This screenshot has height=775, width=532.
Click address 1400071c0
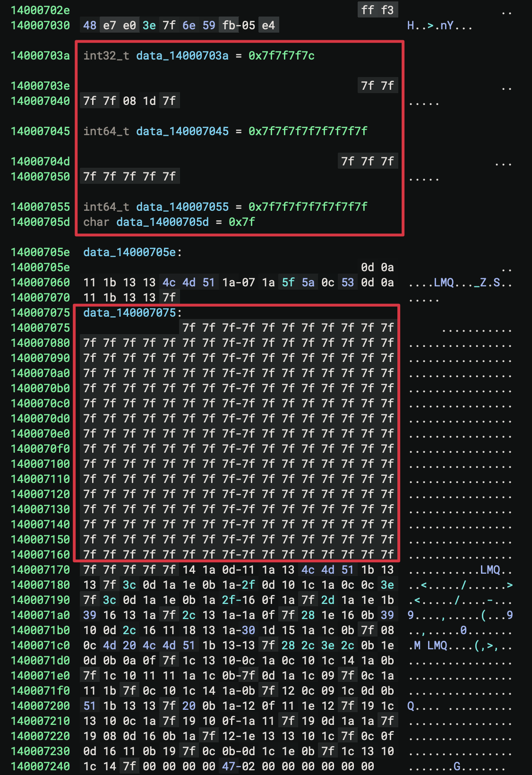point(40,645)
